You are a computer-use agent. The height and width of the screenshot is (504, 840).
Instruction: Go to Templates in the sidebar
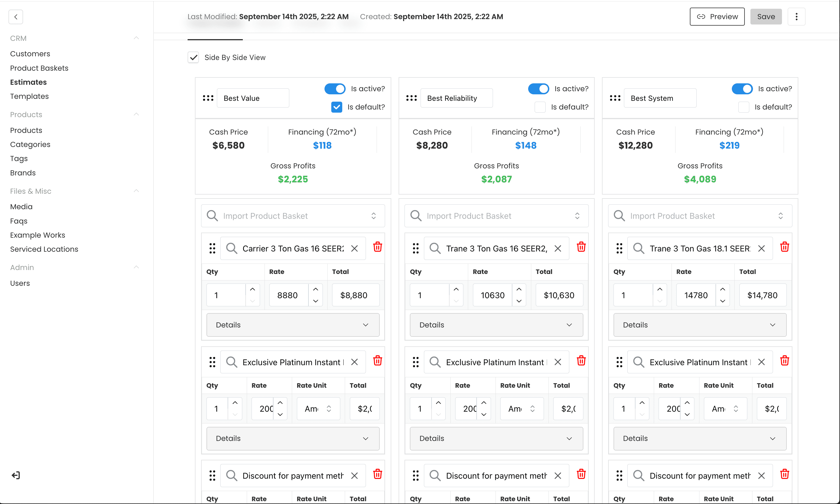click(x=29, y=97)
